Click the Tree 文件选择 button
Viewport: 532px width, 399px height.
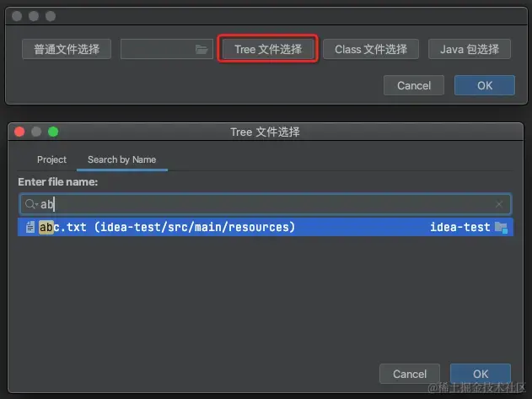(x=268, y=49)
